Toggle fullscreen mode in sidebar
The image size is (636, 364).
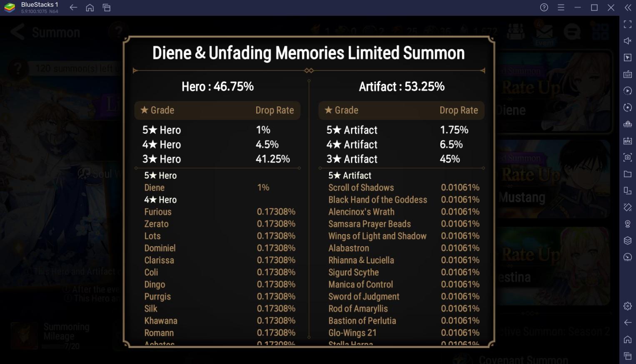coord(628,24)
